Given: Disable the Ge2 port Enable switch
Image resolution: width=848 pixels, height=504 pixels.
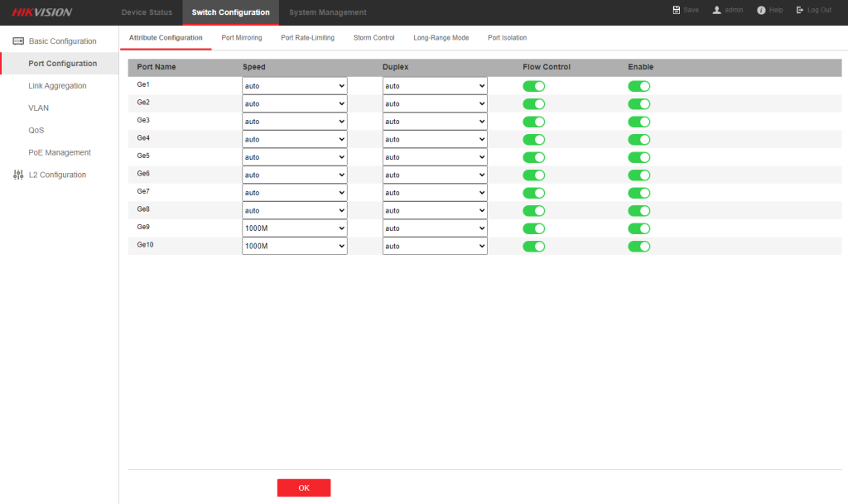Looking at the screenshot, I should (638, 104).
